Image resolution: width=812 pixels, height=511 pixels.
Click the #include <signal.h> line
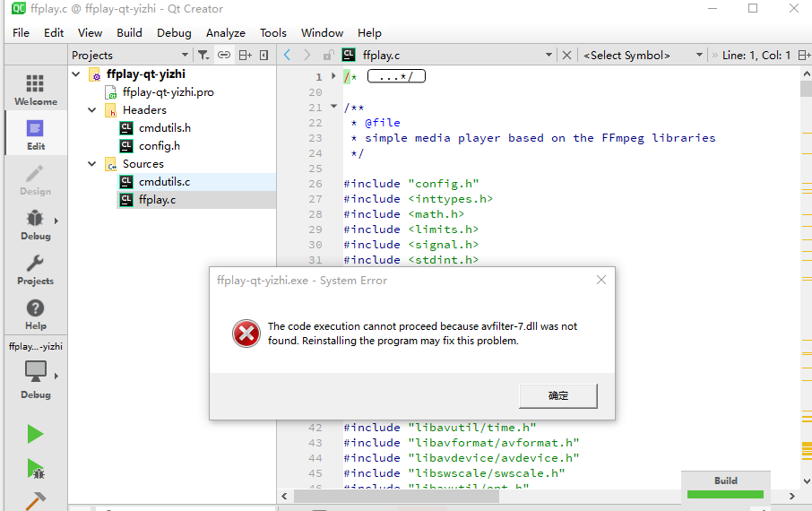coord(411,245)
